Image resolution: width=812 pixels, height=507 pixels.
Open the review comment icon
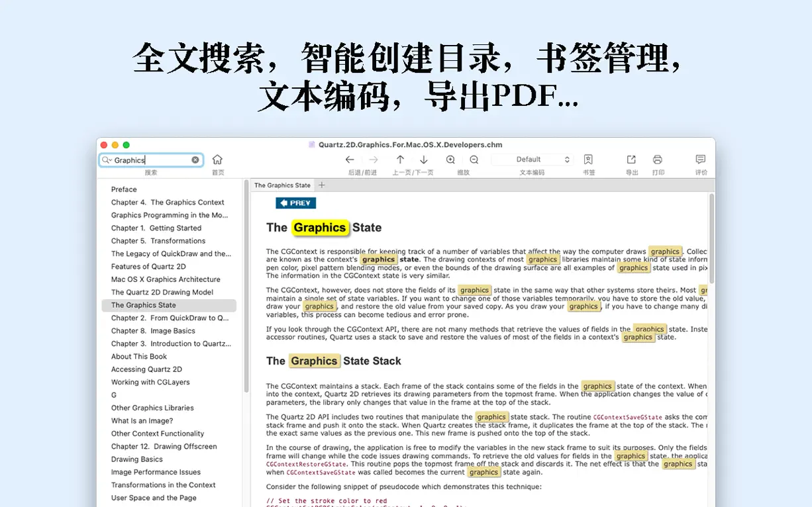click(701, 160)
